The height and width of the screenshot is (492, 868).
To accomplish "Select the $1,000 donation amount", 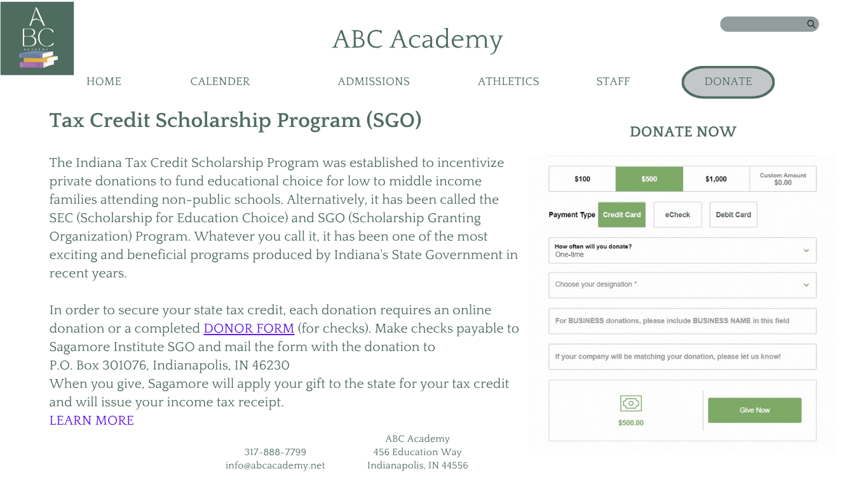I will [716, 179].
